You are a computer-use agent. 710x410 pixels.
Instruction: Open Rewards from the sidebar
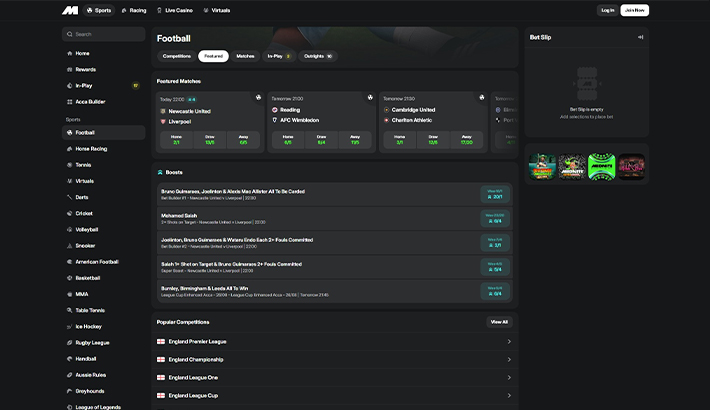pyautogui.click(x=104, y=70)
